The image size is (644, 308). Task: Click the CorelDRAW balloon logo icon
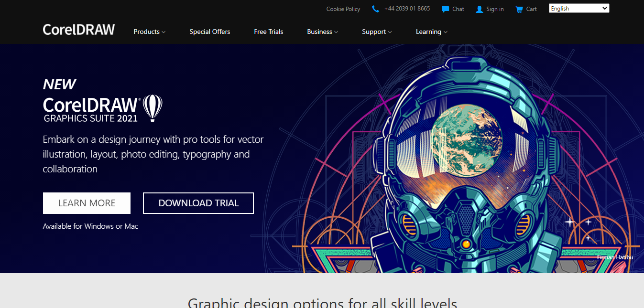click(153, 107)
